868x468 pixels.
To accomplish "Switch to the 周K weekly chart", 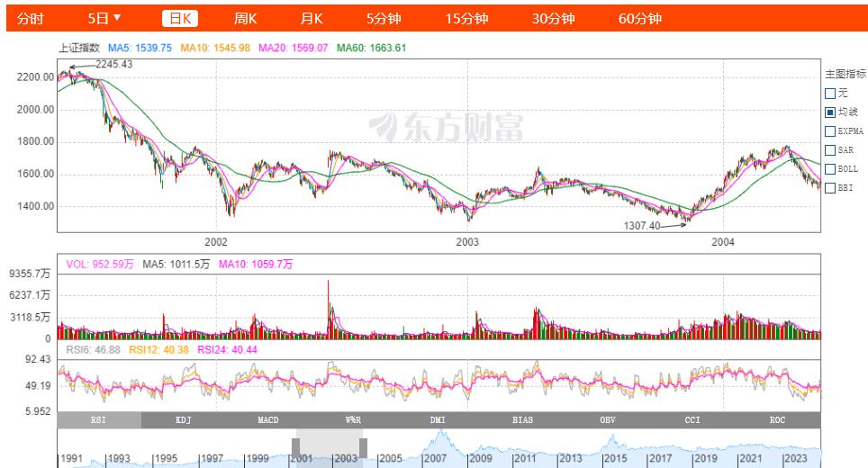I will pyautogui.click(x=245, y=19).
